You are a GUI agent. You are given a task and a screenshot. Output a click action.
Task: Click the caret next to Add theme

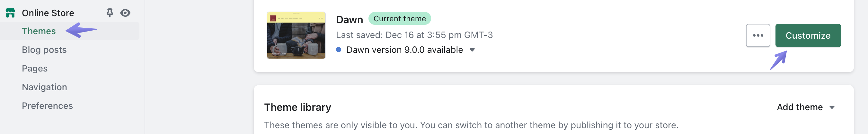(x=832, y=107)
